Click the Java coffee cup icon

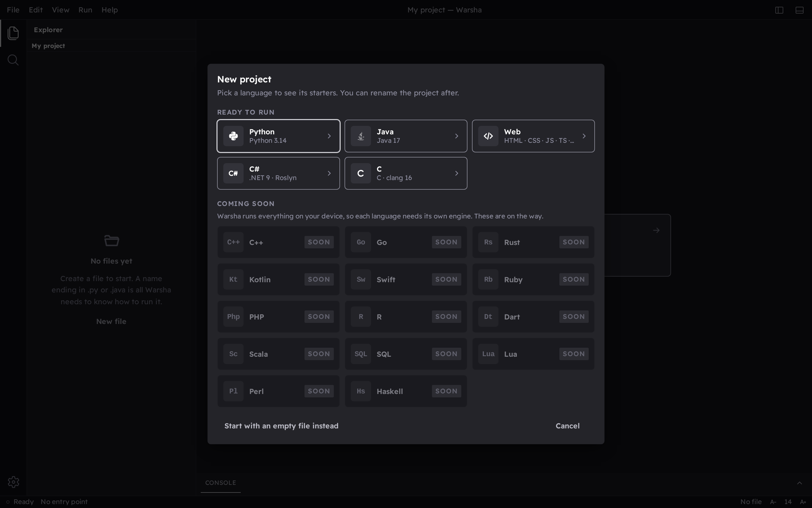click(361, 136)
